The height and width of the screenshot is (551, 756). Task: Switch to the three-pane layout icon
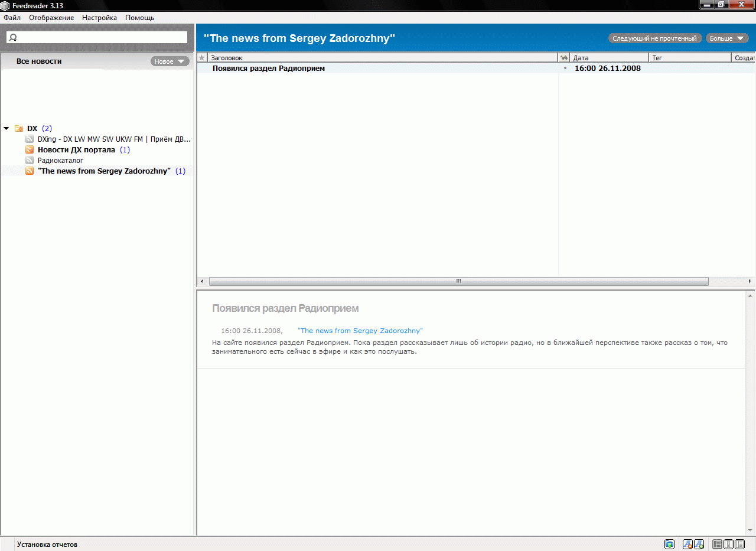tap(718, 545)
